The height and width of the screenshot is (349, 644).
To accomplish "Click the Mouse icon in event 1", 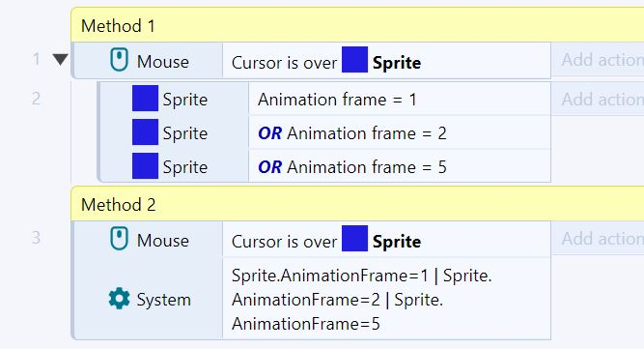I will click(x=119, y=60).
